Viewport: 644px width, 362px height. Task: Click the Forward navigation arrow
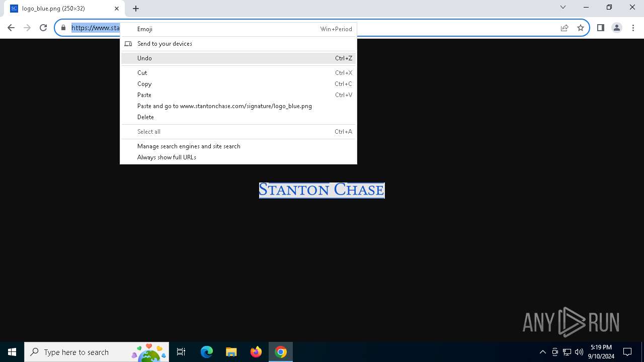pyautogui.click(x=27, y=28)
